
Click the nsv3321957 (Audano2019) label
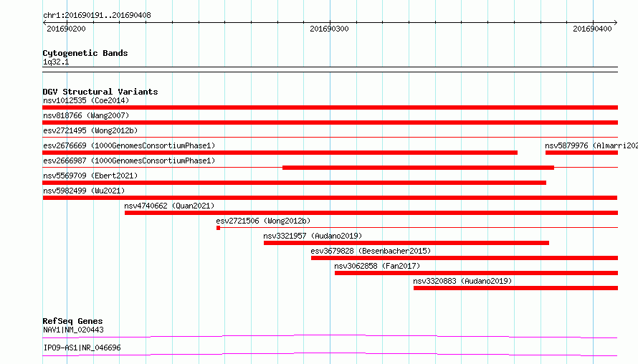(313, 236)
